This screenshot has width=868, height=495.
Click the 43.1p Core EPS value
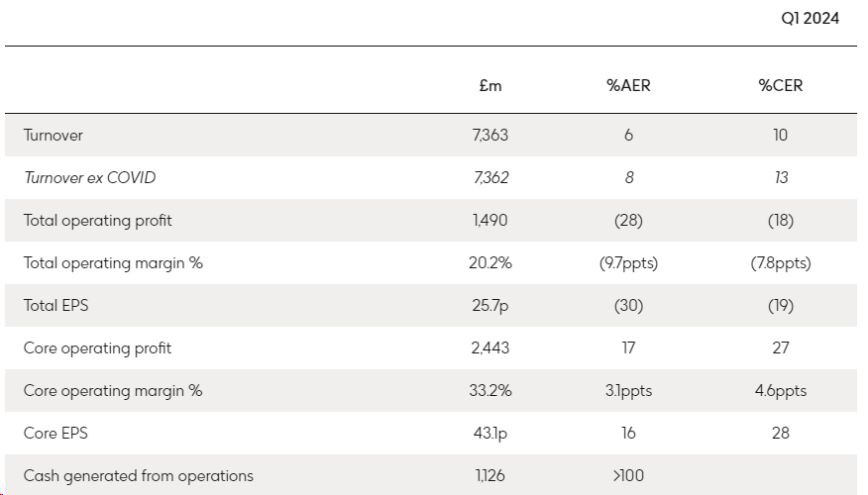tap(489, 434)
